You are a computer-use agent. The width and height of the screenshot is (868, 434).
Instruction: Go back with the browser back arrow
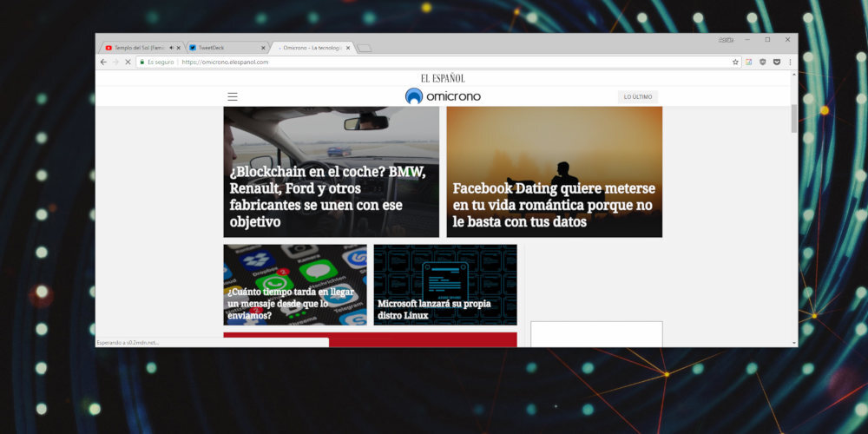103,62
